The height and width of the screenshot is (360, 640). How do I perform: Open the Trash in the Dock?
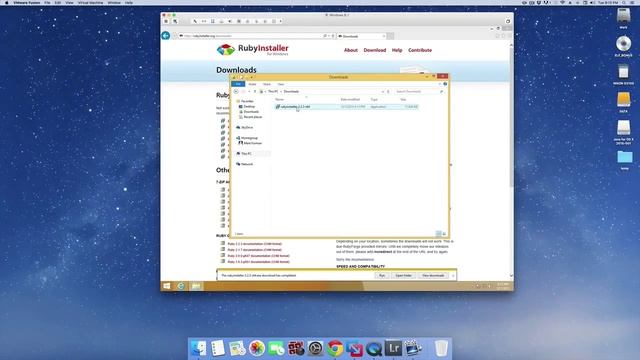click(x=441, y=349)
